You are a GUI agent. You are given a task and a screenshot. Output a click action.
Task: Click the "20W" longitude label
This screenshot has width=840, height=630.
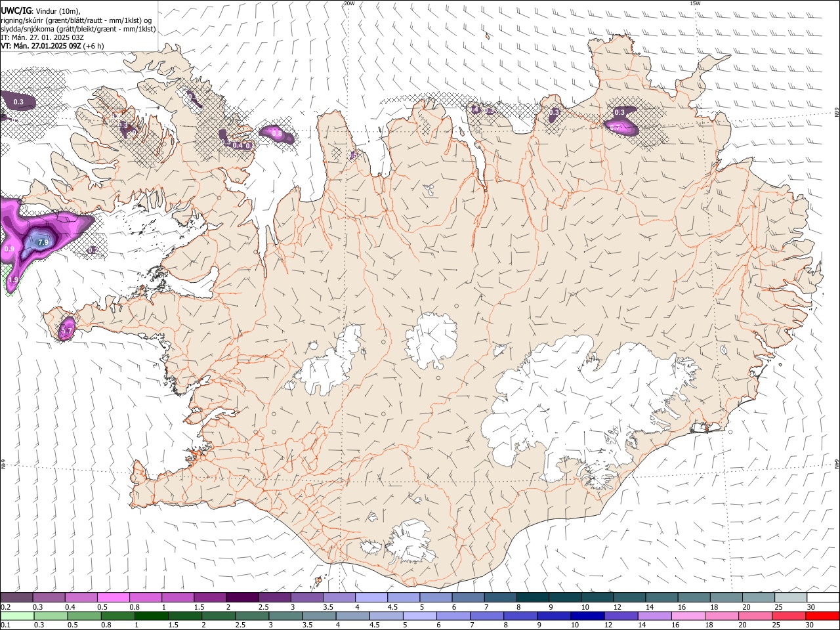[x=349, y=3]
